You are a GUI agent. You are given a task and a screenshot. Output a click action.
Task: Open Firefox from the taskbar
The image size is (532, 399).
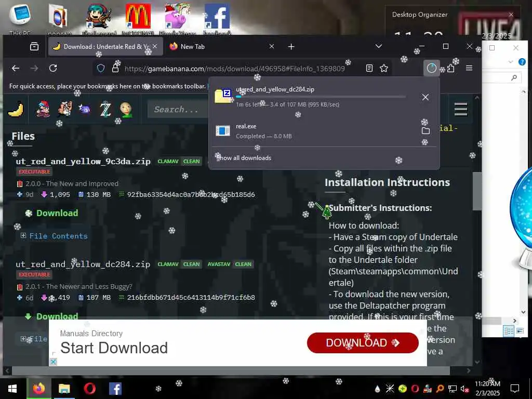pos(39,388)
